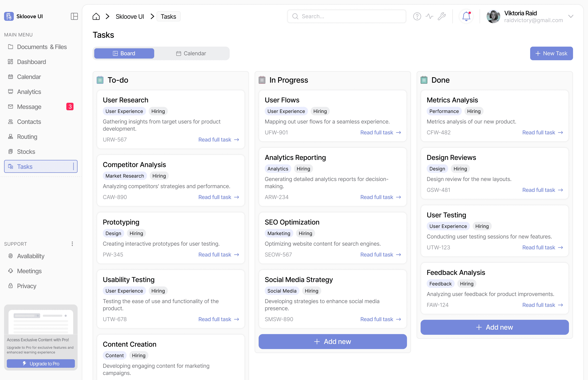
Task: Open the activity pulse icon
Action: tap(429, 16)
